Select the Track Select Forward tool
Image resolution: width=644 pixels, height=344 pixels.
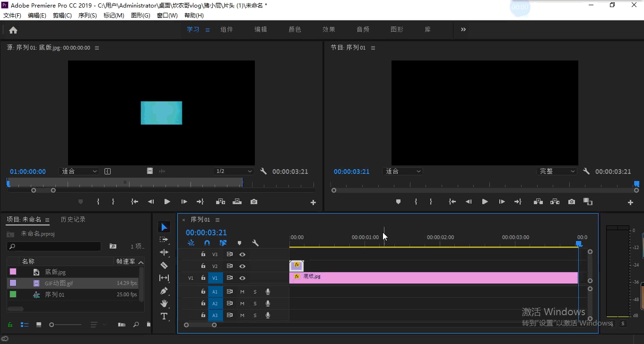point(164,240)
